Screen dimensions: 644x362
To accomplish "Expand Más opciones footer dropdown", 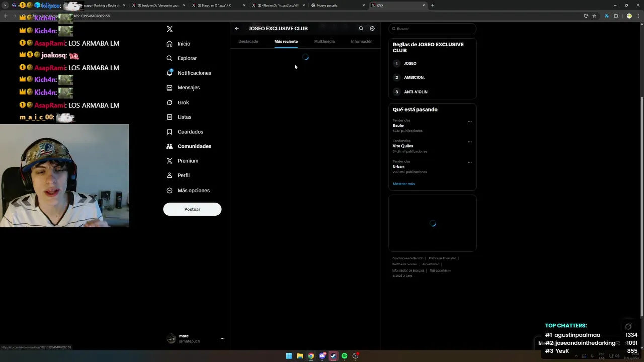I will pyautogui.click(x=440, y=270).
